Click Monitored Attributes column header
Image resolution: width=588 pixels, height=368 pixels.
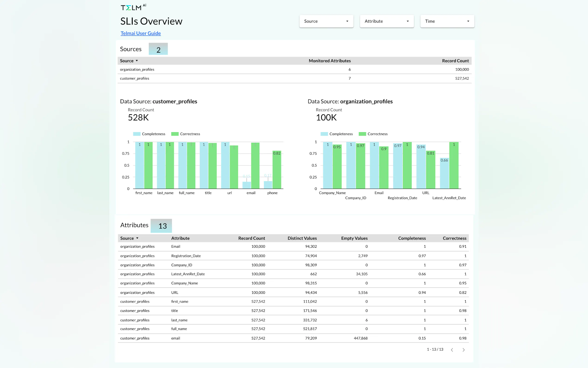coord(329,61)
